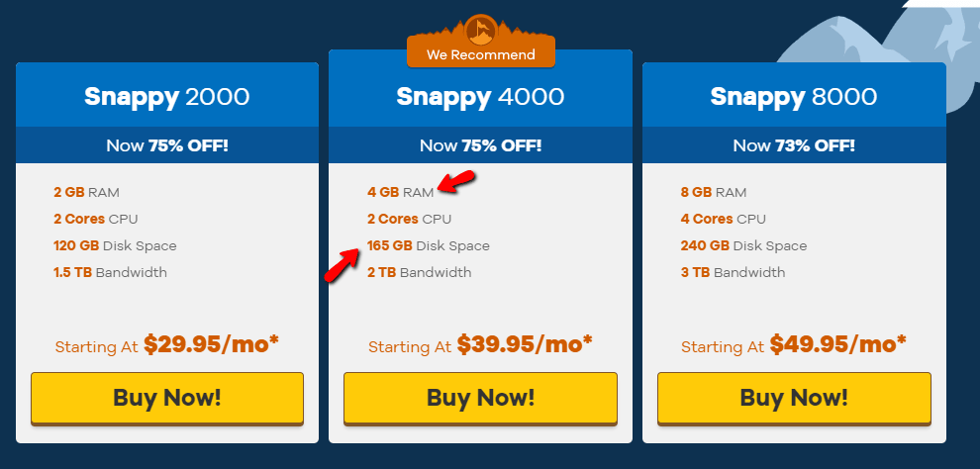Click the 75% OFF banner under Snappy 2000
The image size is (980, 469).
click(166, 145)
